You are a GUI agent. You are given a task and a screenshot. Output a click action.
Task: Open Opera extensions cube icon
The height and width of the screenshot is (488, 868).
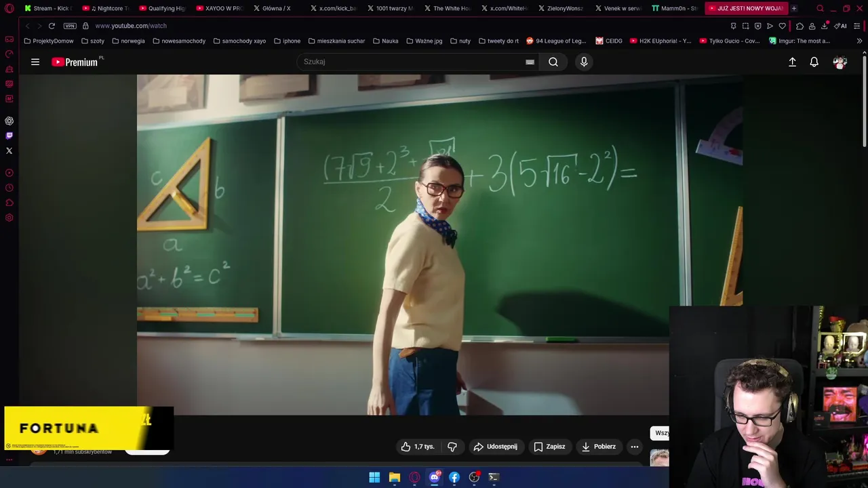coord(800,26)
